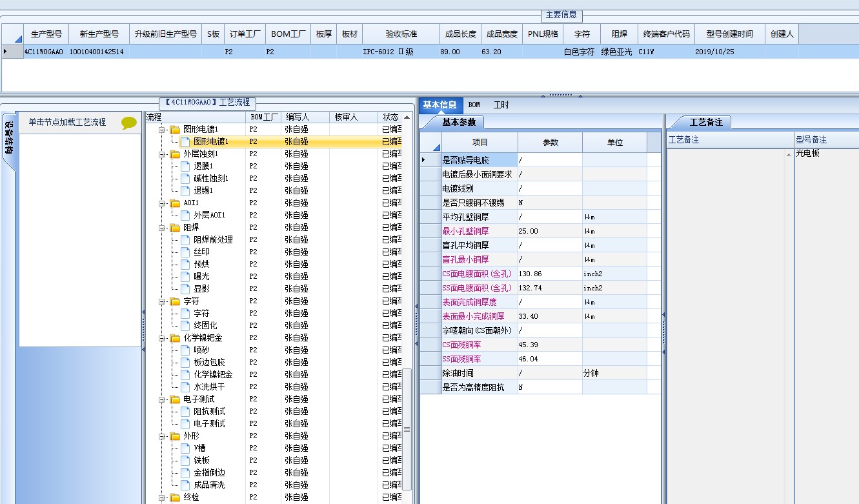859x504 pixels.
Task: Select the 铣板 process node
Action: 201,461
